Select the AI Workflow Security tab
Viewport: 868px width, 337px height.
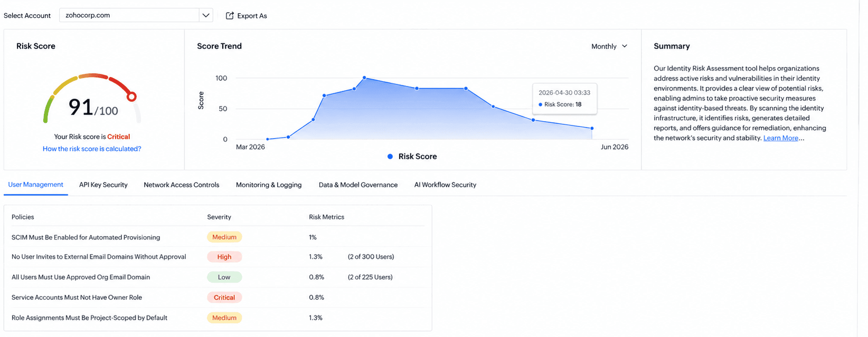point(445,185)
